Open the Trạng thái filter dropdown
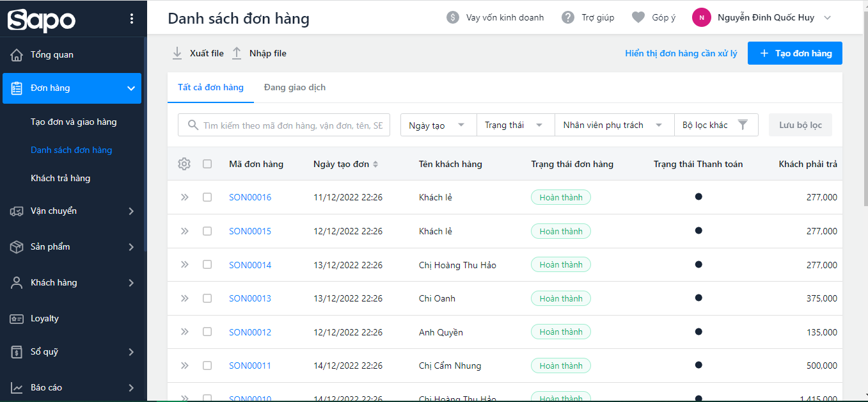This screenshot has width=868, height=402. (515, 125)
